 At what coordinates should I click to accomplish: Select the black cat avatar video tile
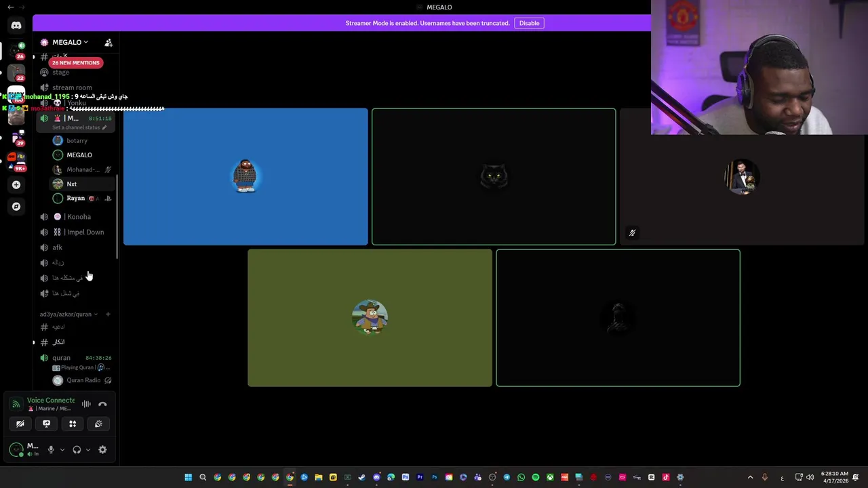pos(494,176)
